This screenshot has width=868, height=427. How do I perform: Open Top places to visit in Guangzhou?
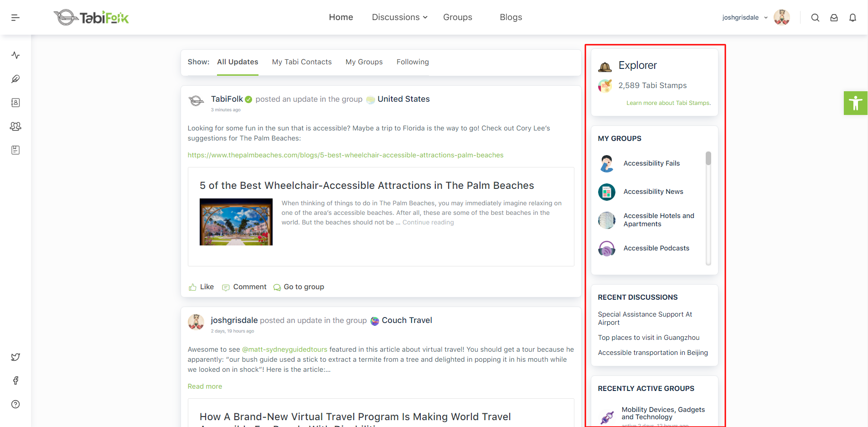[649, 338]
